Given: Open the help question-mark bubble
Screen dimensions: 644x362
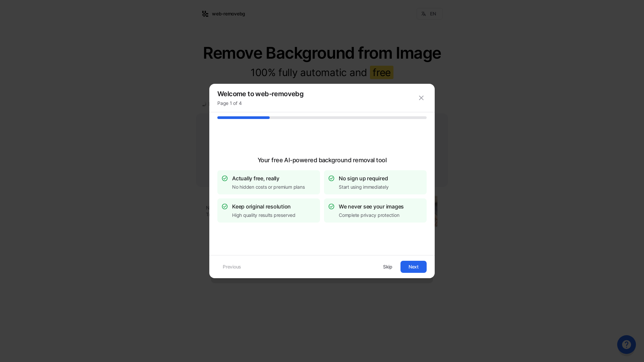Looking at the screenshot, I should 627,345.
